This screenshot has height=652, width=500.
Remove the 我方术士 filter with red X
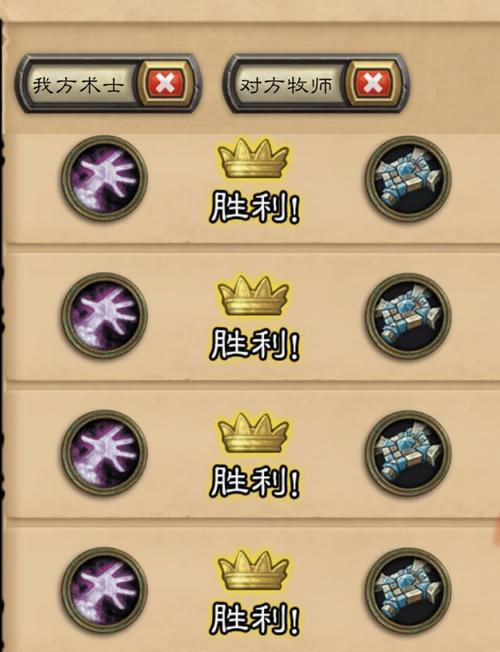tap(166, 83)
